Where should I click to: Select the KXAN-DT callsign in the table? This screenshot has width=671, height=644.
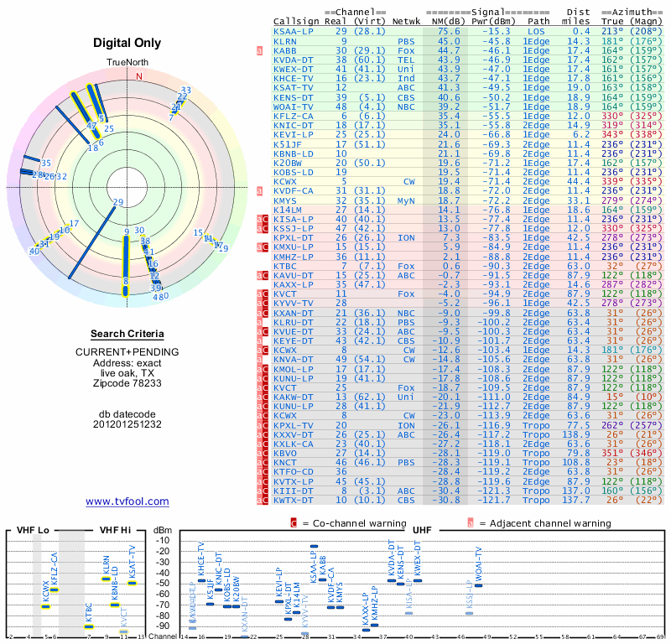point(294,314)
